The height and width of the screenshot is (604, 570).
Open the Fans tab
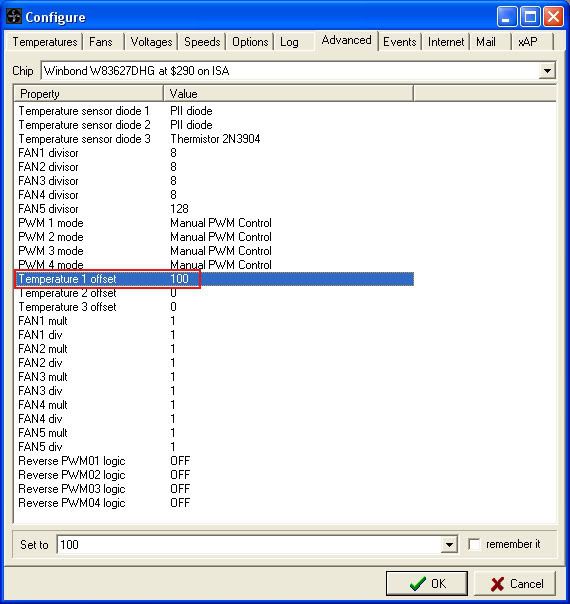[101, 42]
